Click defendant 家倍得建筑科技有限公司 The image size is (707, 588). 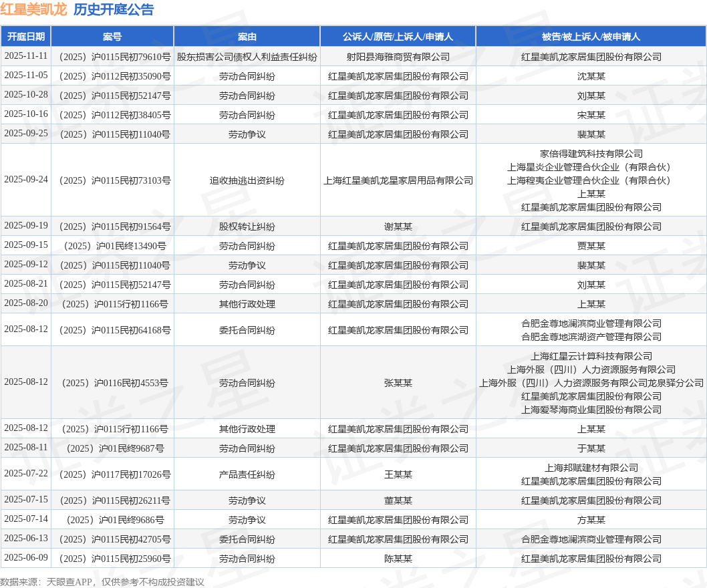coord(591,154)
